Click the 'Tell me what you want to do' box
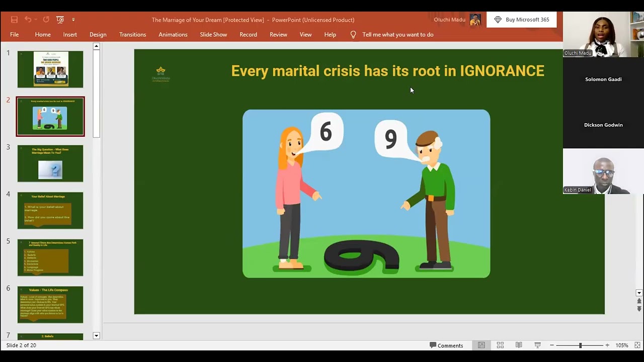The width and height of the screenshot is (644, 362). click(x=397, y=35)
